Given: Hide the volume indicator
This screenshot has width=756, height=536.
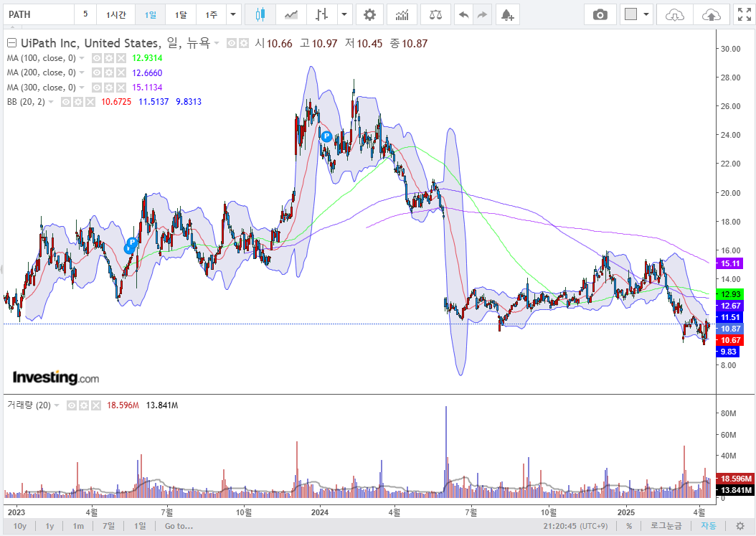Looking at the screenshot, I should point(71,405).
